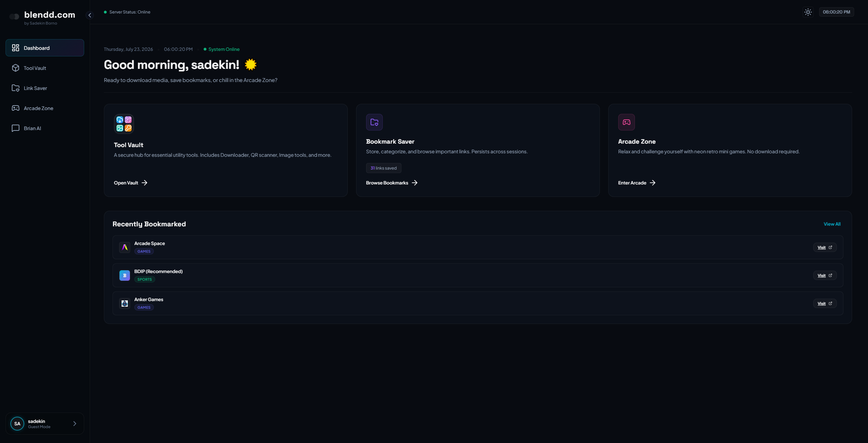Click the Arcade Zone gamepad card icon
Image resolution: width=868 pixels, height=443 pixels.
627,122
